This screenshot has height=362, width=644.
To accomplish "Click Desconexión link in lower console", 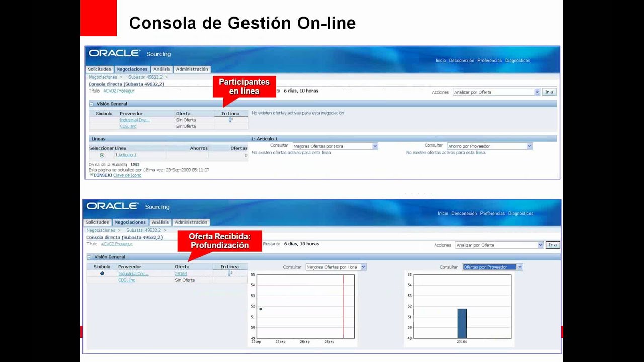I will [x=464, y=214].
